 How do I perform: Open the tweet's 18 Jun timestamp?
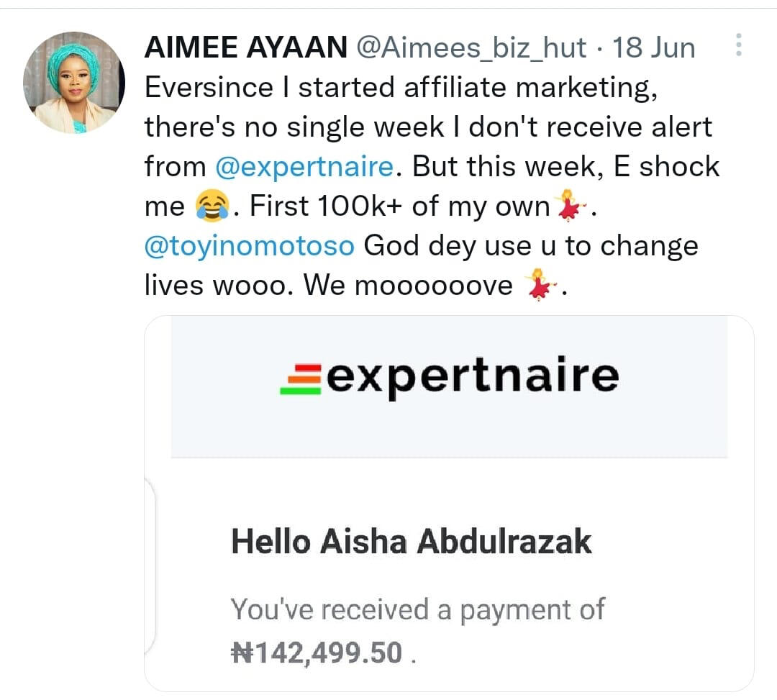(653, 48)
